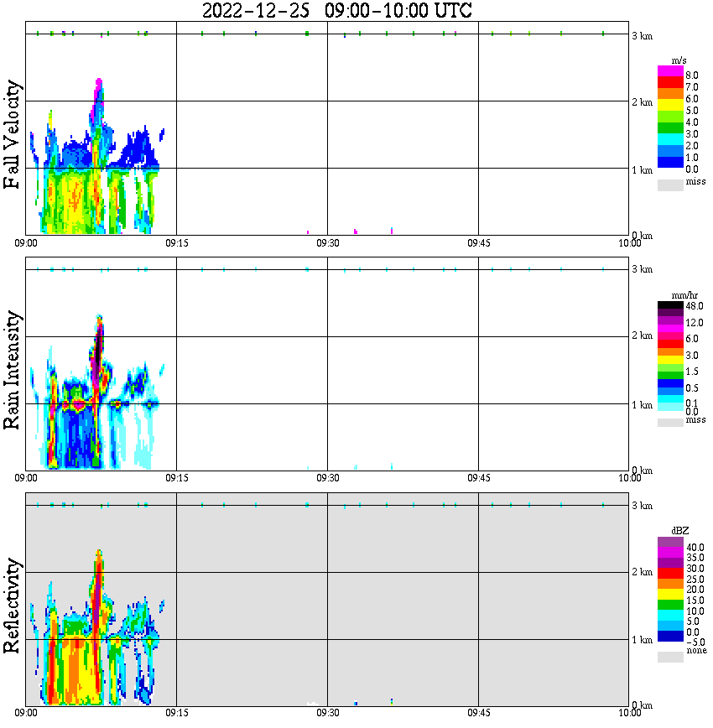
Task: Click the "12.0" value in the mm/hr legend
Action: (695, 323)
